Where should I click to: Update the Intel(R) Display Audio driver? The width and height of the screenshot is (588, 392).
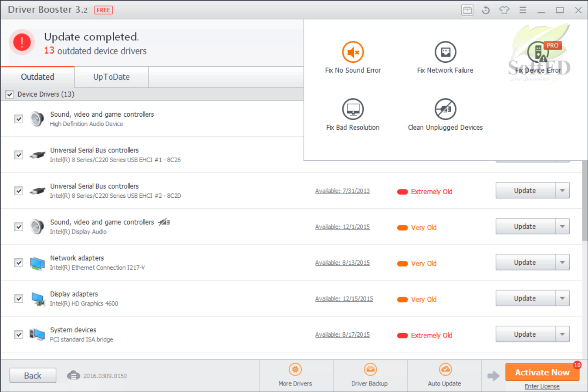point(525,226)
